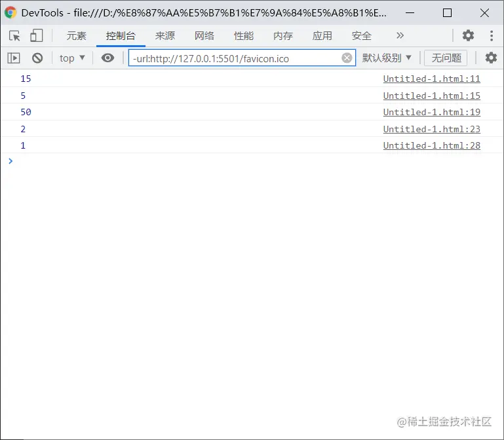The image size is (504, 440).
Task: Click the console prompt arrow to type
Action: pyautogui.click(x=10, y=161)
